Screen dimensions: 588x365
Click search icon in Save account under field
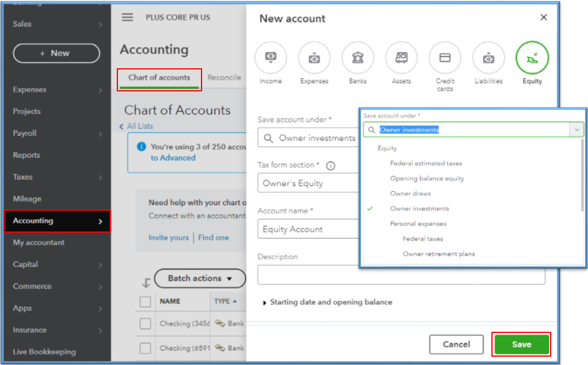pos(268,138)
